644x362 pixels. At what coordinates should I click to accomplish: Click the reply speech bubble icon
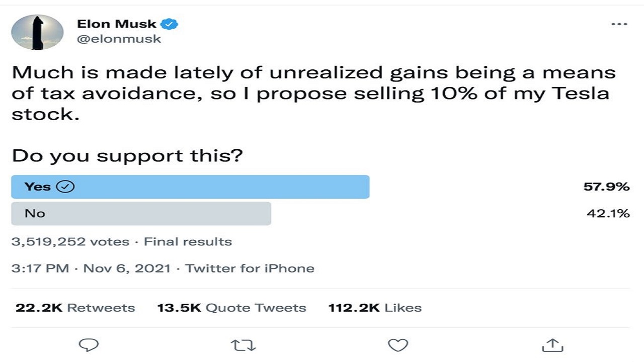pyautogui.click(x=89, y=345)
